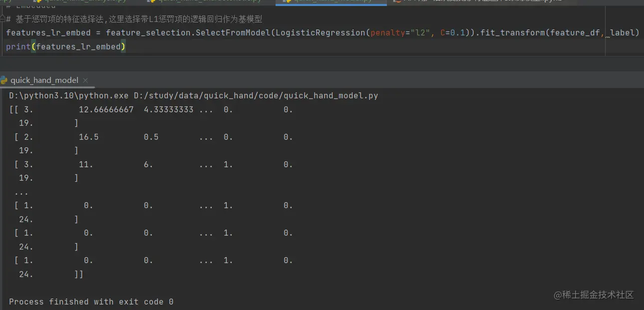Close the quick_hand_model run tab
Screen dimensions: 644x310
[85, 80]
